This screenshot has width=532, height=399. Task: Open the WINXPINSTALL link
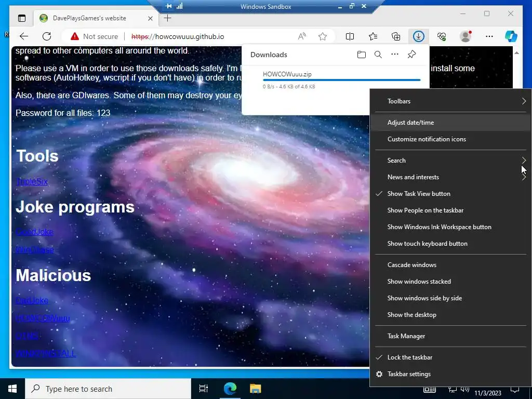coord(46,353)
